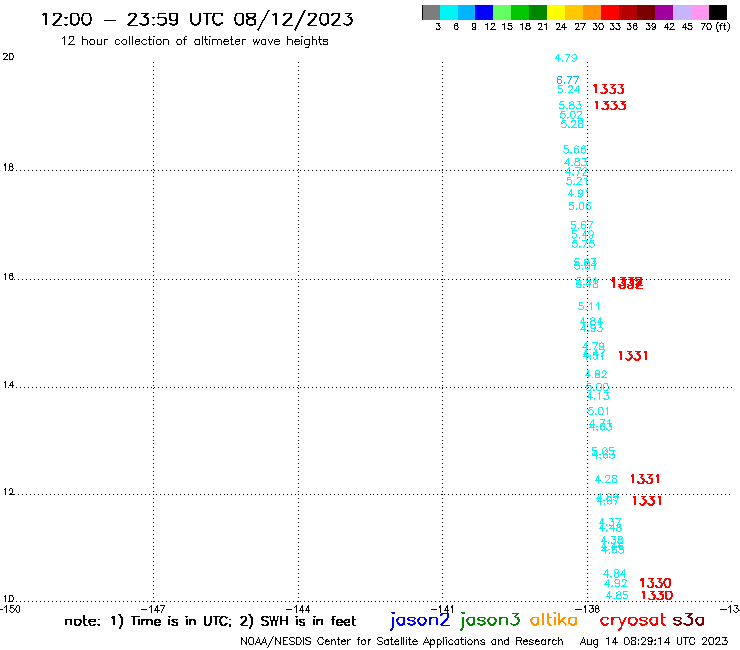Click the yellow 21–24 ft swatch
Viewport: 740px width, 650px height.
pyautogui.click(x=556, y=12)
